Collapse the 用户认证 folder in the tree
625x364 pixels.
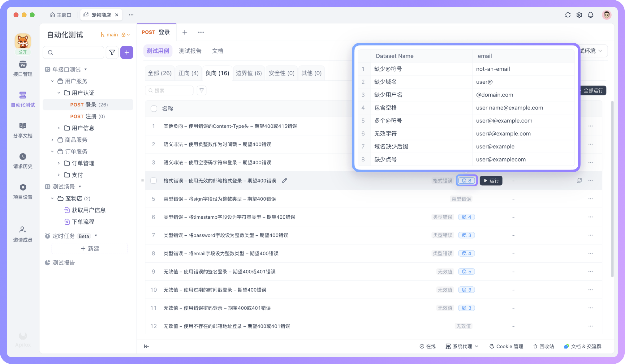[58, 93]
